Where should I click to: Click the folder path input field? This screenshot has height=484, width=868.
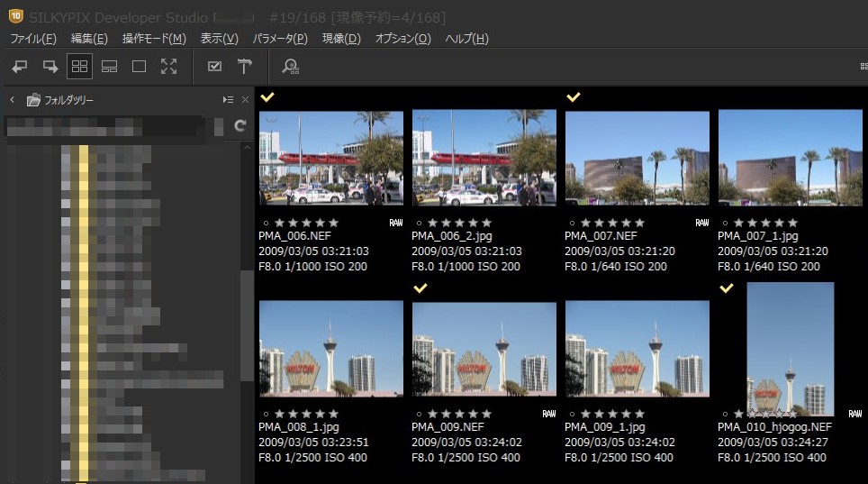(x=105, y=126)
